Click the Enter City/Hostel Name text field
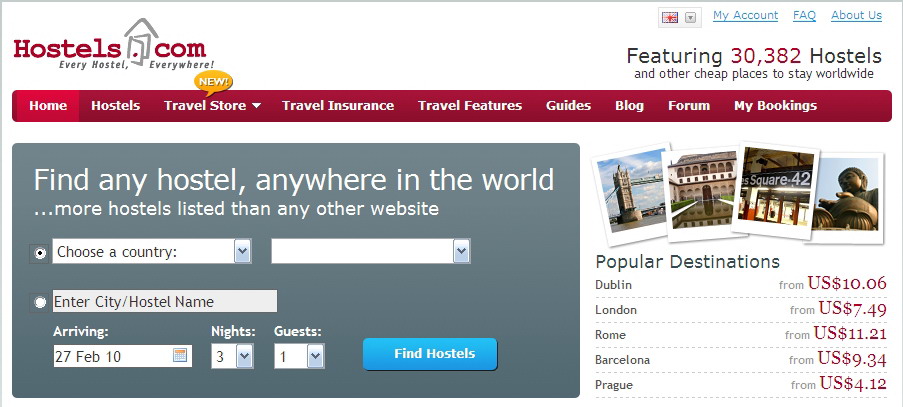Image resolution: width=903 pixels, height=407 pixels. coord(165,302)
